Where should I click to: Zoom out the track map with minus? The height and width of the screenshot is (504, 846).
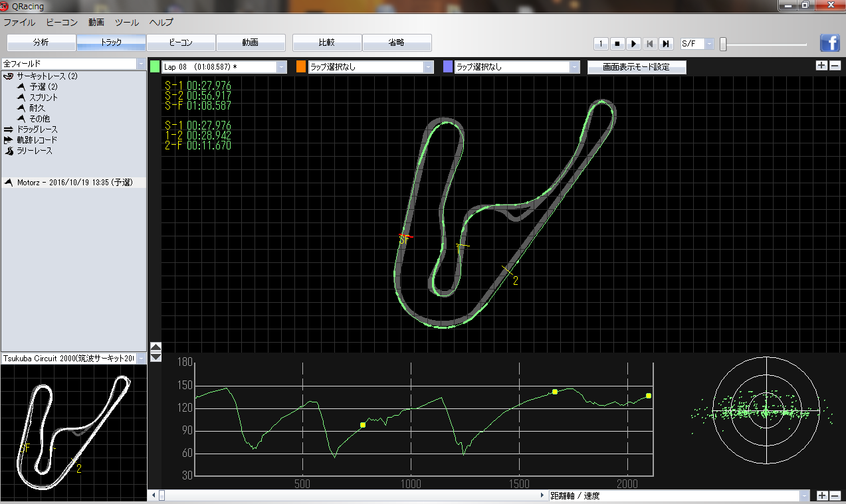point(835,66)
